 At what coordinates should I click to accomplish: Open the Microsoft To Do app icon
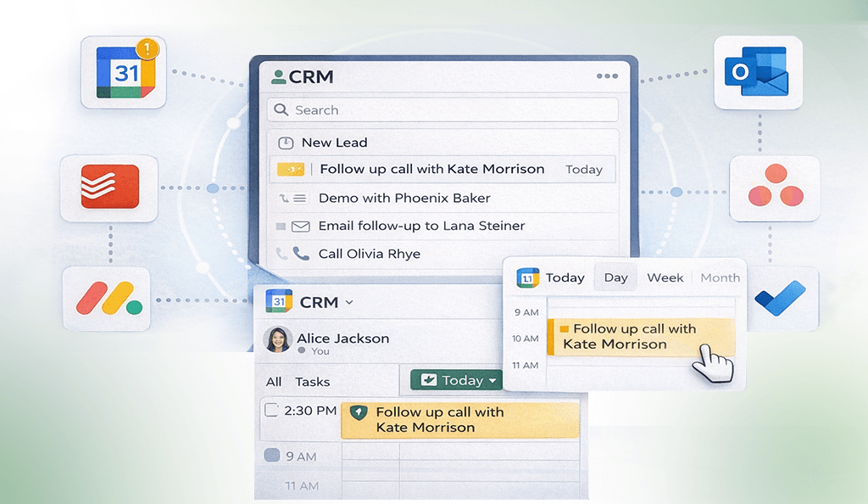pyautogui.click(x=782, y=299)
